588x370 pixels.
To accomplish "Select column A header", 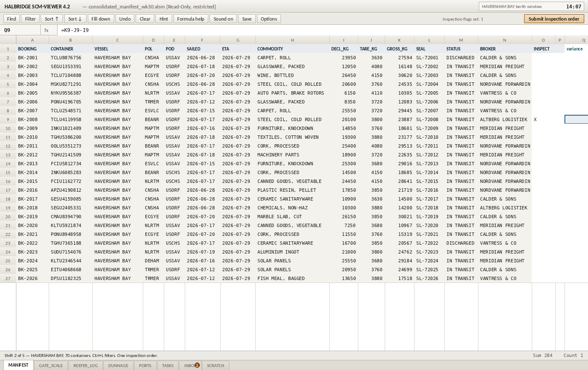I will coord(32,40).
